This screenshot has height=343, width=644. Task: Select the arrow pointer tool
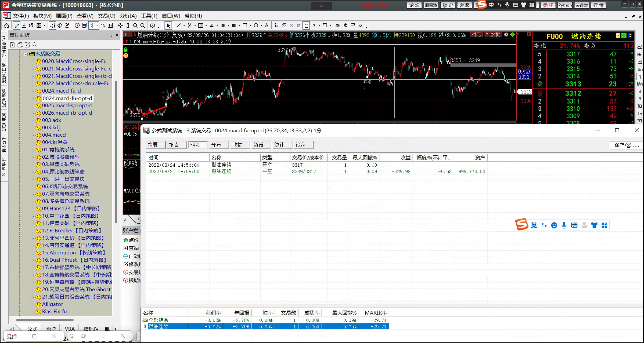[168, 25]
